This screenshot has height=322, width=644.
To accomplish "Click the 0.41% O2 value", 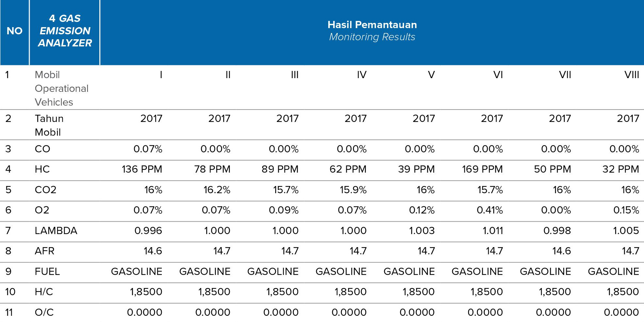I will click(489, 210).
